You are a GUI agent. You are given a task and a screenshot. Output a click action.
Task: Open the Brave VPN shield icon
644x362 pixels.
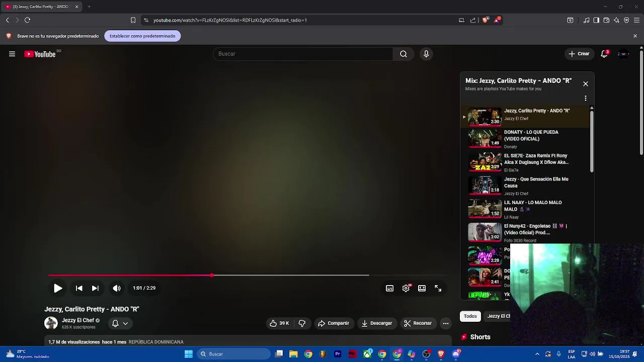click(x=626, y=20)
